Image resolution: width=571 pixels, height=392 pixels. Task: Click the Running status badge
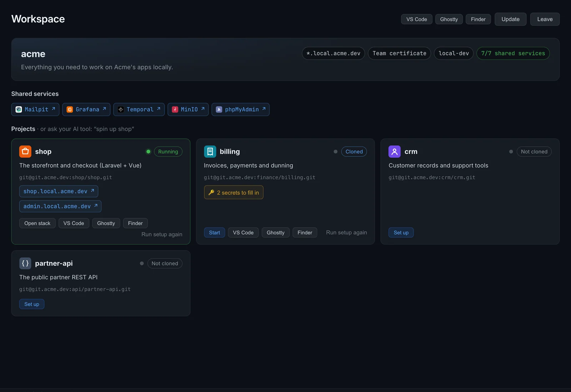(x=168, y=152)
